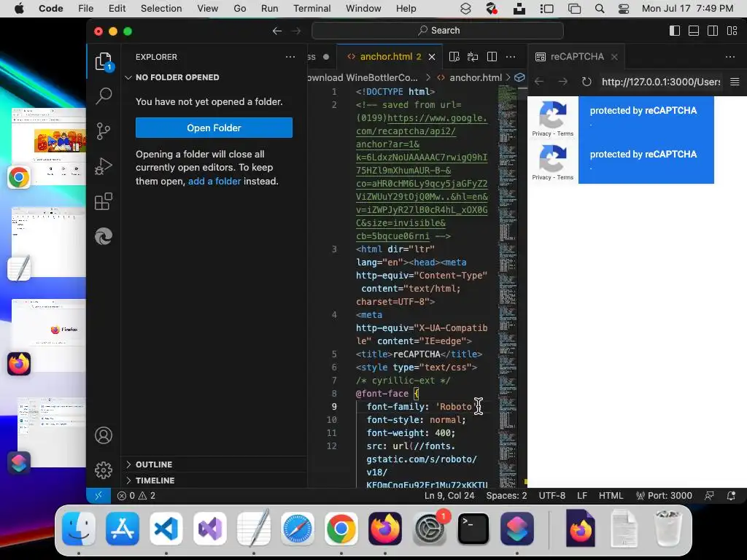Select HTML language mode in status bar
The height and width of the screenshot is (560, 747).
coord(611,496)
